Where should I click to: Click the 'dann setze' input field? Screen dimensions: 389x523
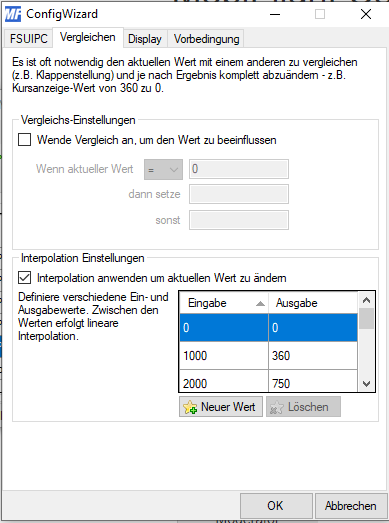point(239,194)
